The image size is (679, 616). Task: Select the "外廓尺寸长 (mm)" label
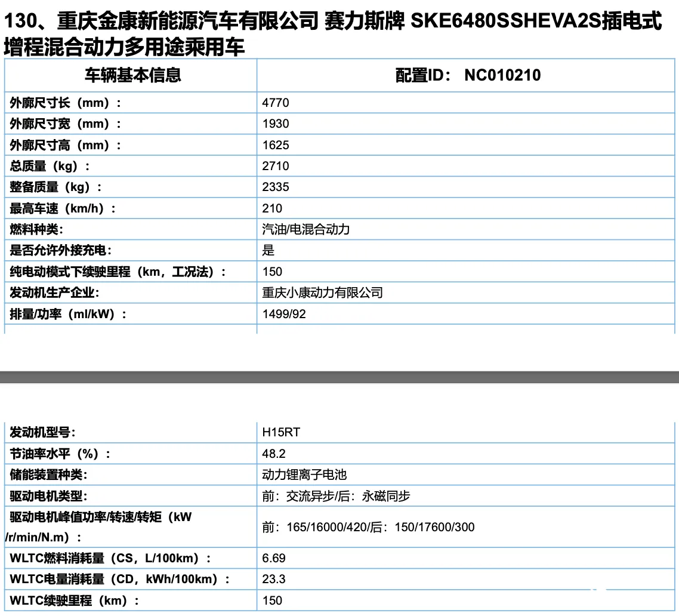(66, 103)
